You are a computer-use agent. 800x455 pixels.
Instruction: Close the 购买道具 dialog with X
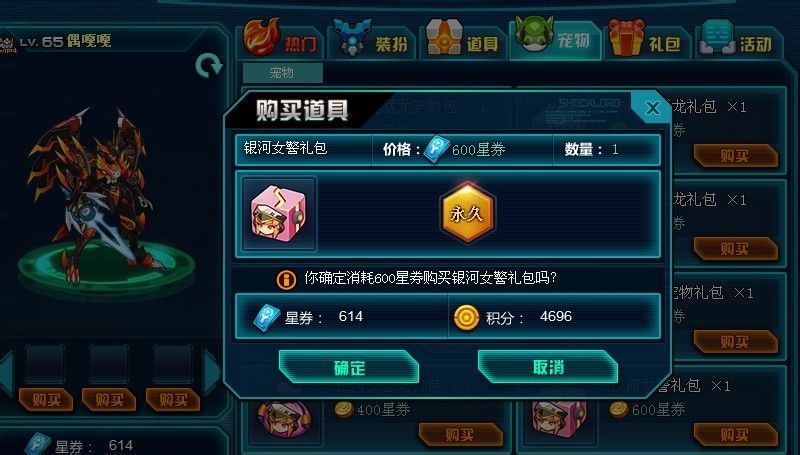(x=652, y=108)
